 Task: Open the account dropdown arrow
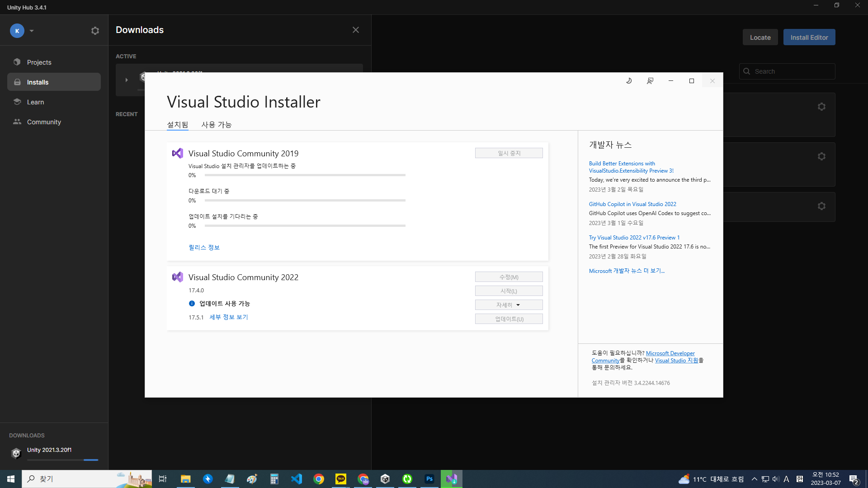pyautogui.click(x=32, y=31)
